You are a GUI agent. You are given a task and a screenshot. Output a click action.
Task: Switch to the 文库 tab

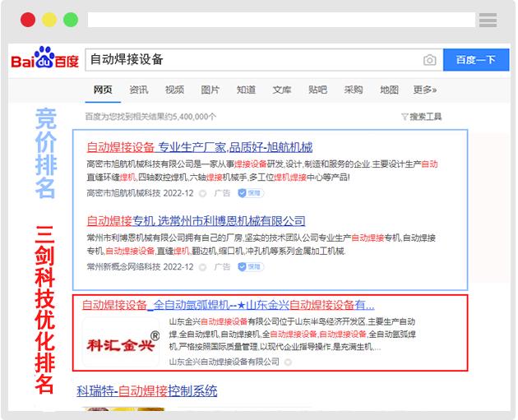(282, 90)
